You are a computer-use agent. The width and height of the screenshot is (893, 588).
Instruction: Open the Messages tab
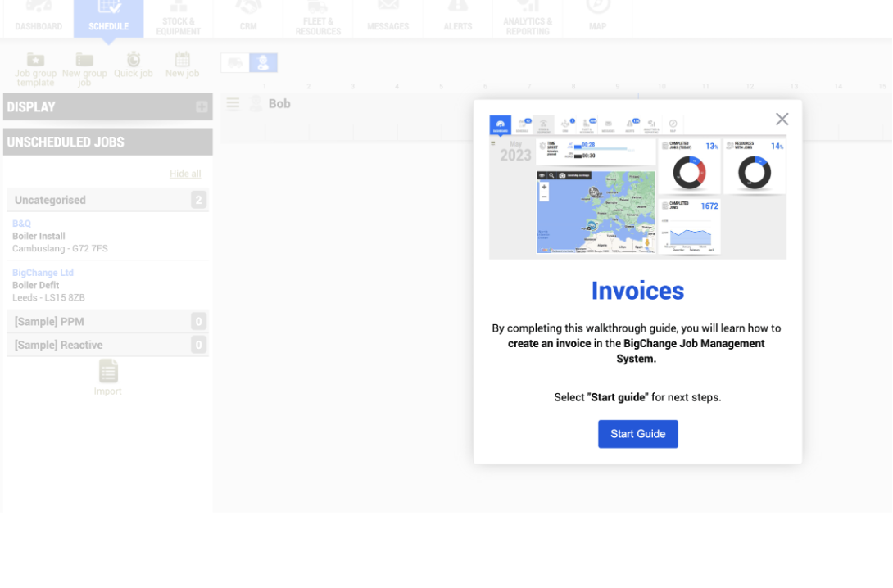tap(388, 19)
